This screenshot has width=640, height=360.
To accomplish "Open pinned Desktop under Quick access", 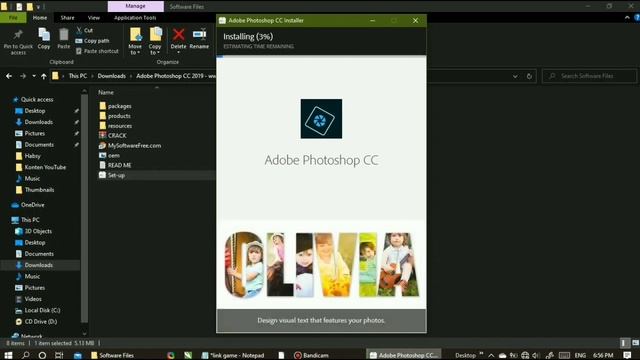I will (x=35, y=111).
